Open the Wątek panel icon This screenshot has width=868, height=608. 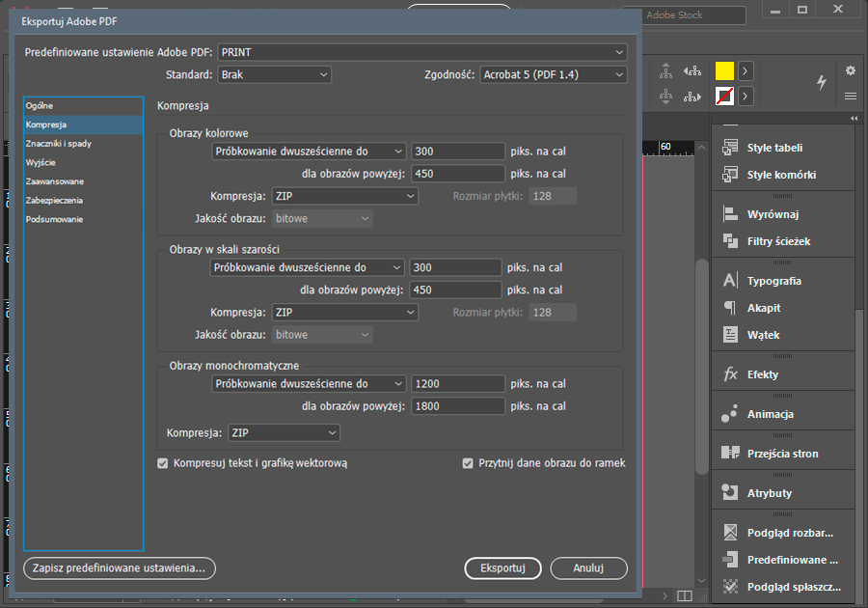(730, 335)
